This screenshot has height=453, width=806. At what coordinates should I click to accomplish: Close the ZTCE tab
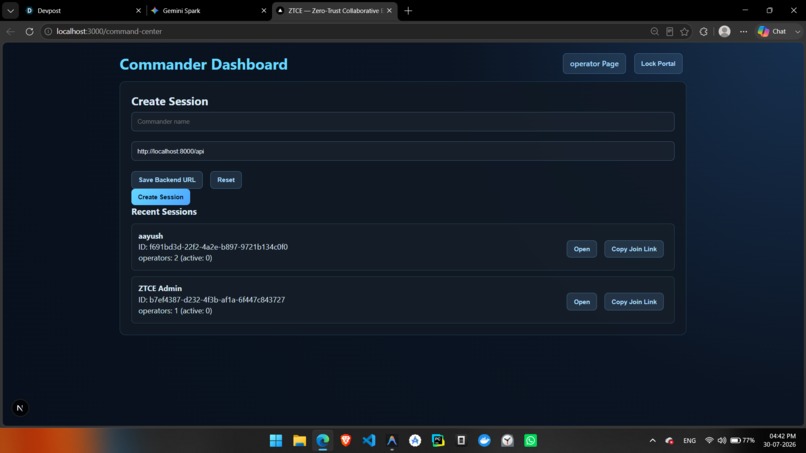(389, 11)
